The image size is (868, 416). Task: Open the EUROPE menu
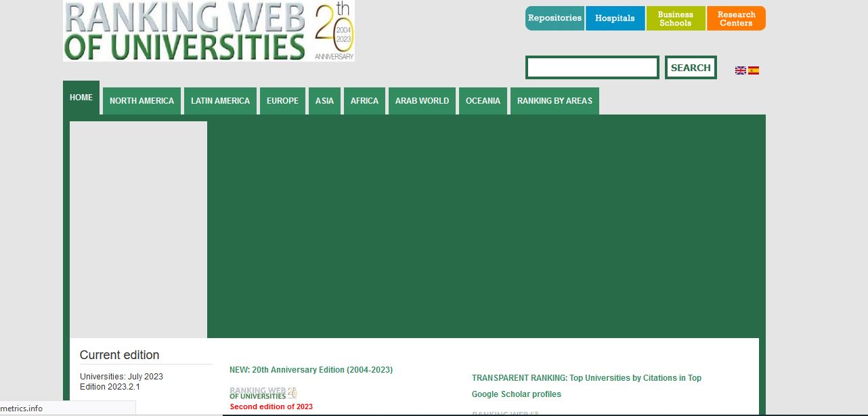coord(282,101)
